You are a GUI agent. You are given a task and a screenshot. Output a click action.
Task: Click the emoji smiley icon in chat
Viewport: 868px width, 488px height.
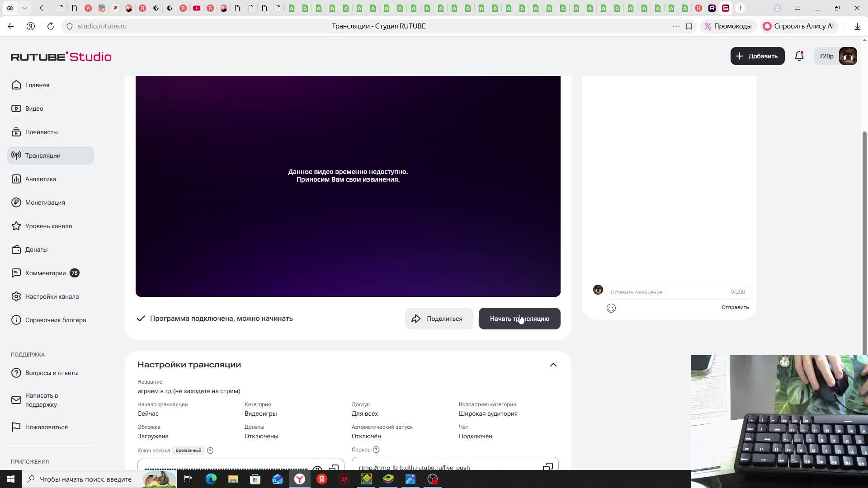[x=611, y=308]
